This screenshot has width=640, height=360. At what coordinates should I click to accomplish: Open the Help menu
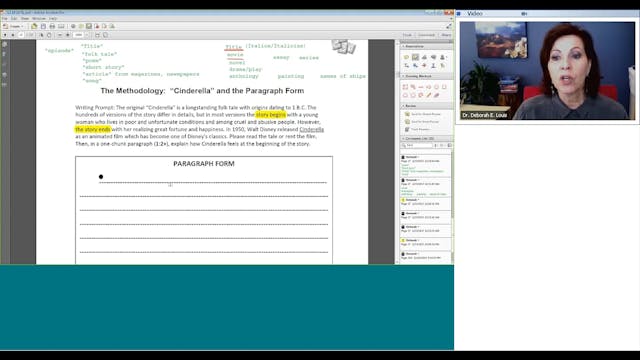click(53, 19)
